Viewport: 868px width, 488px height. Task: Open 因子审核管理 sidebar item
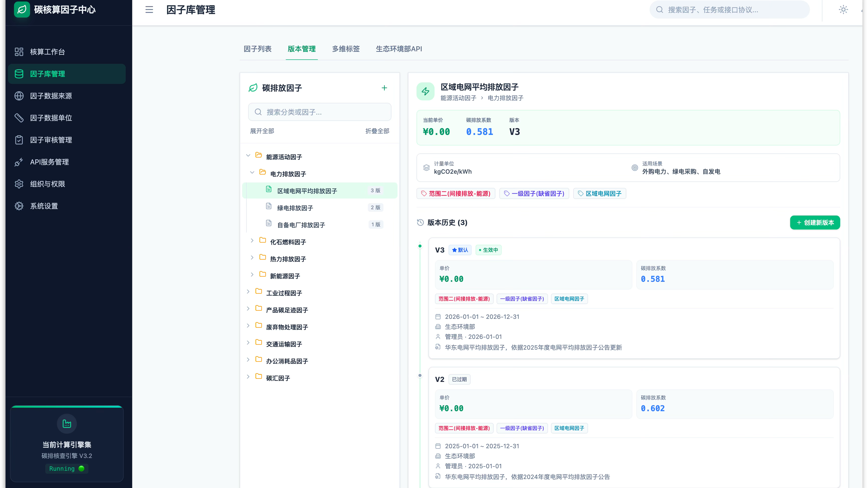[67, 140]
